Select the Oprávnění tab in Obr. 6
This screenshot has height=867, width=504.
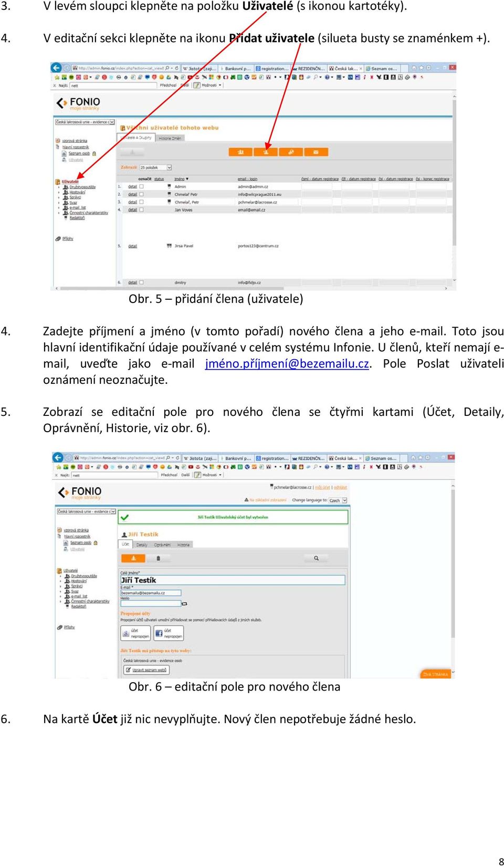click(x=162, y=545)
